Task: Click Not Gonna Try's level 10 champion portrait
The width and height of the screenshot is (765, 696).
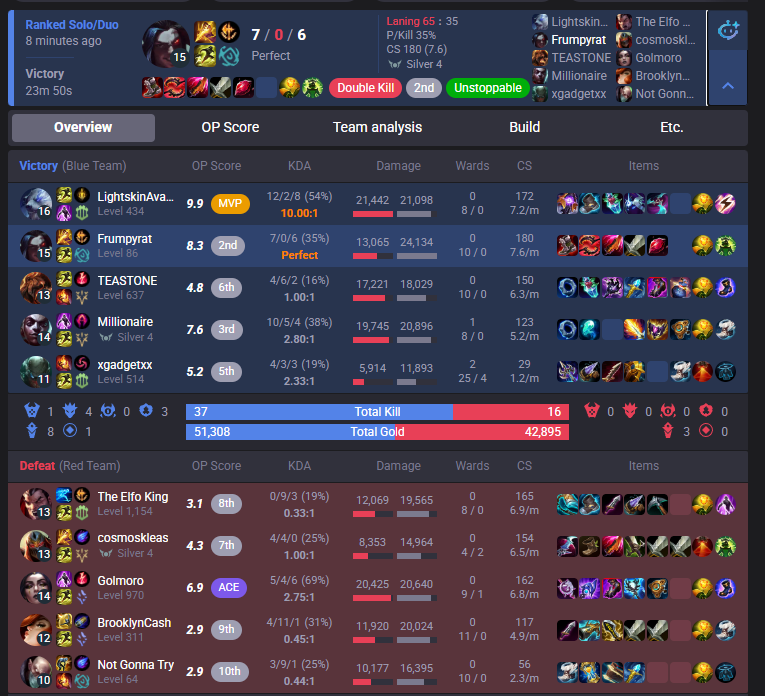Action: pos(36,672)
